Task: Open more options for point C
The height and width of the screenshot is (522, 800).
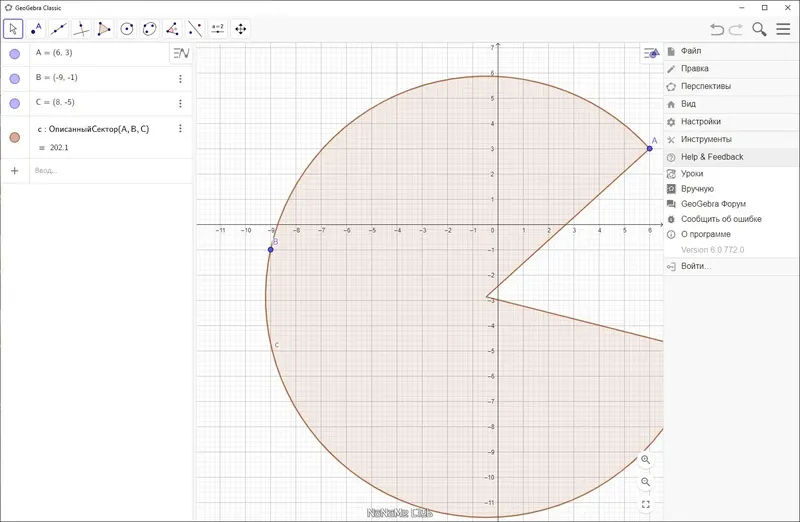Action: [181, 103]
